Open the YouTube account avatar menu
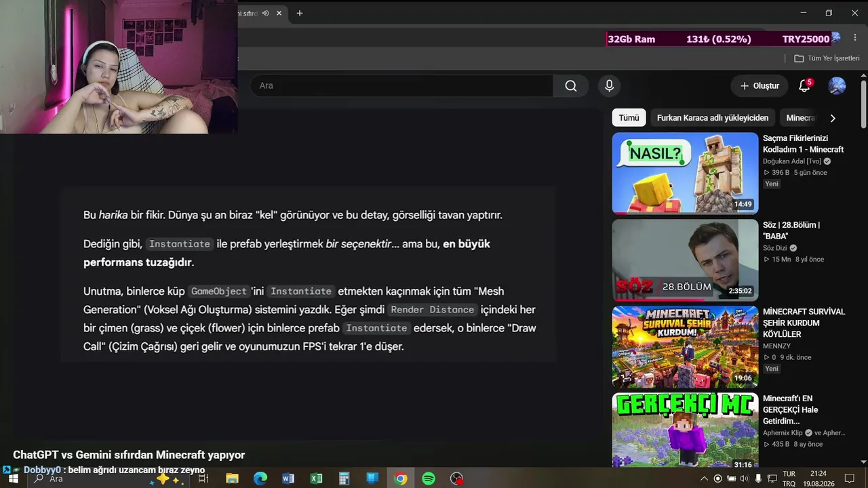The height and width of the screenshot is (488, 868). [837, 86]
